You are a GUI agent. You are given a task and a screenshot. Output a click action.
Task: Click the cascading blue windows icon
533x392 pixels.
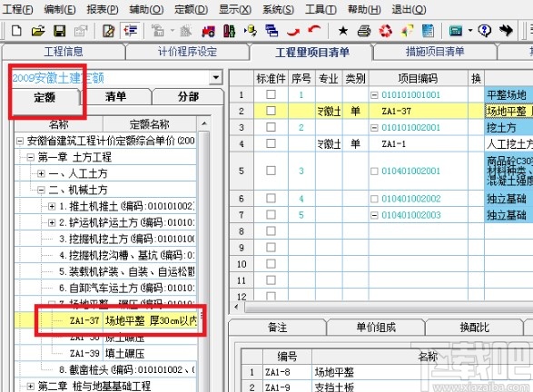(271, 31)
